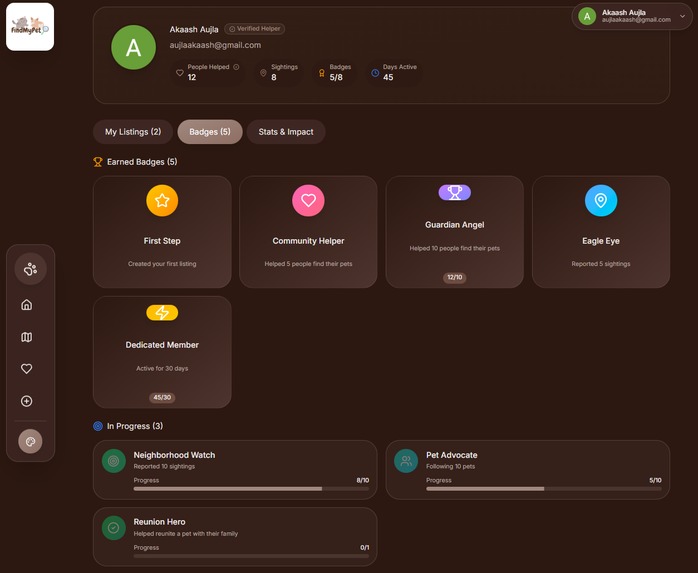The image size is (698, 573).
Task: Click the Pet Advocate title
Action: pos(451,455)
